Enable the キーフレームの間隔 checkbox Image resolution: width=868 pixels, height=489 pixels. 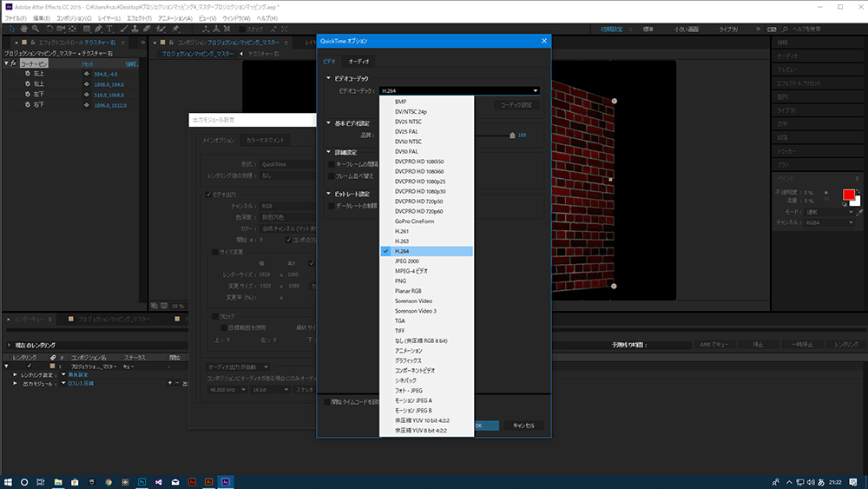(x=330, y=163)
